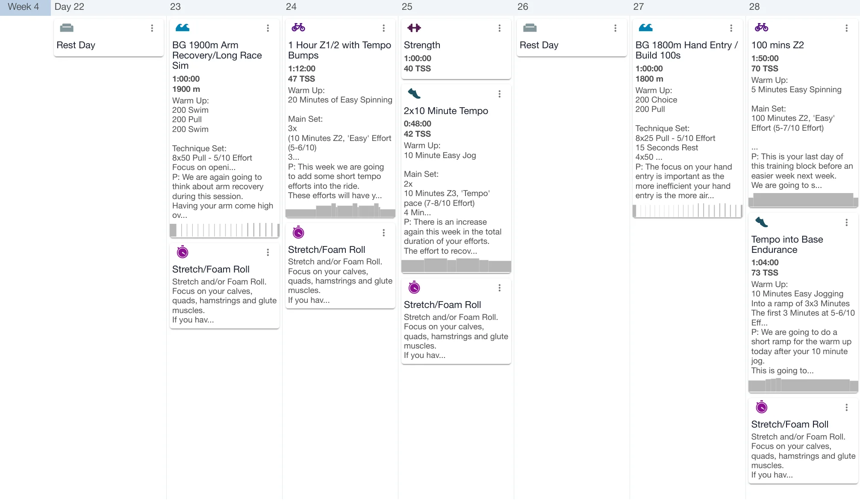The height and width of the screenshot is (504, 860).
Task: Open kebab menu for 100 mins Z2 workout
Action: click(x=846, y=28)
